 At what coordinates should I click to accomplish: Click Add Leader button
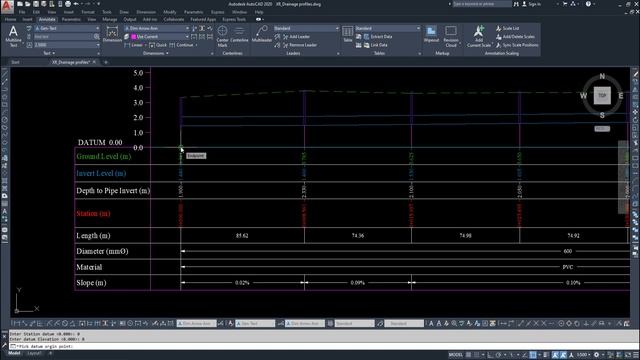pos(296,37)
